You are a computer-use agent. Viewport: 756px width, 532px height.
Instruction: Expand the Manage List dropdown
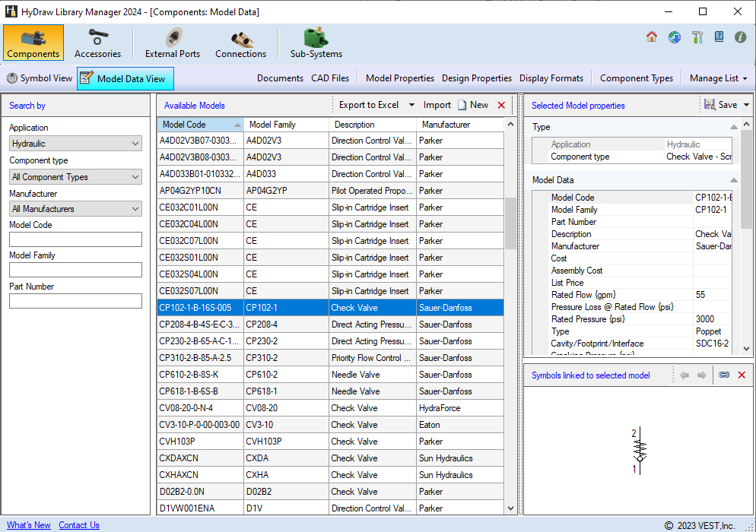[x=716, y=78]
